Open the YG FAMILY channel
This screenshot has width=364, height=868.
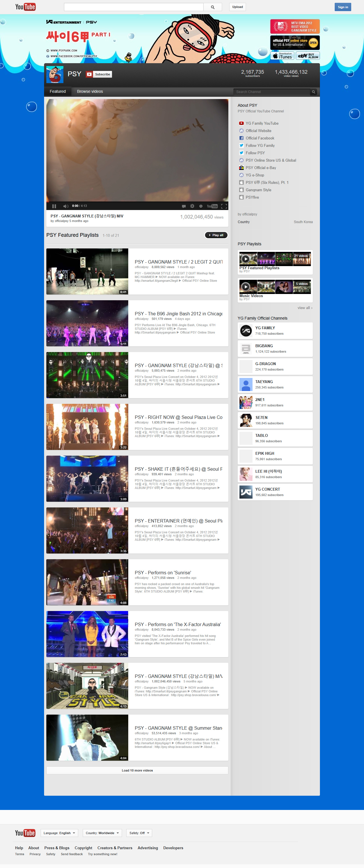click(x=275, y=331)
